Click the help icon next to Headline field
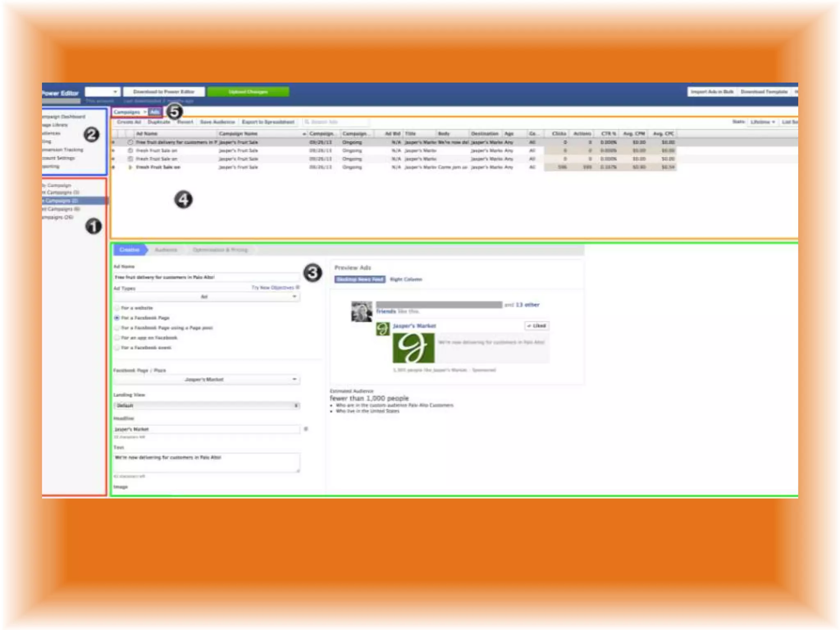 pyautogui.click(x=306, y=429)
